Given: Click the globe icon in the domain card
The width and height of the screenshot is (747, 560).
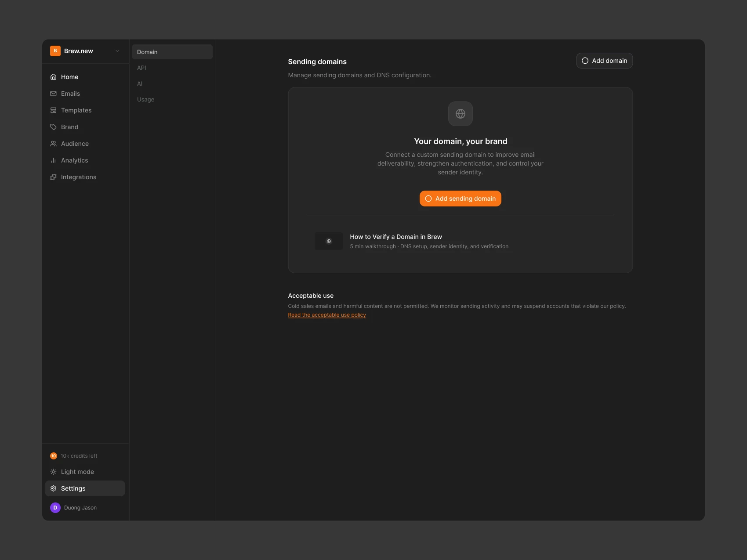Looking at the screenshot, I should pos(461,114).
